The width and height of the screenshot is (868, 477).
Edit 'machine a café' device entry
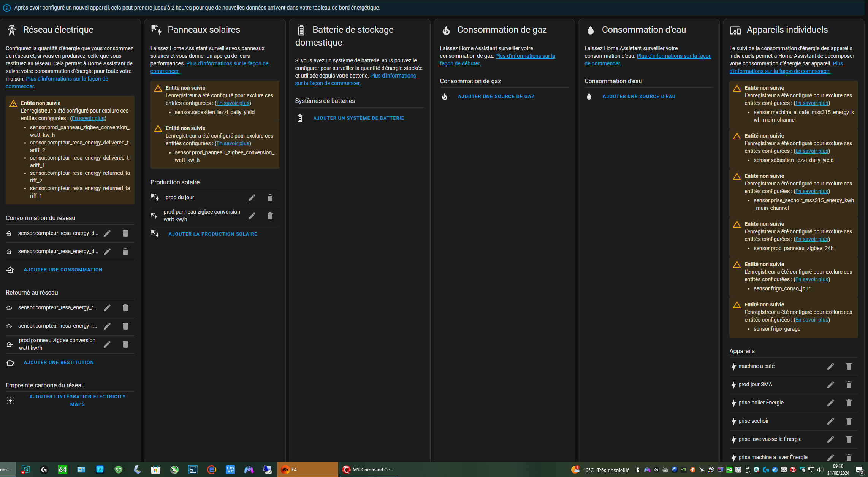coord(830,366)
